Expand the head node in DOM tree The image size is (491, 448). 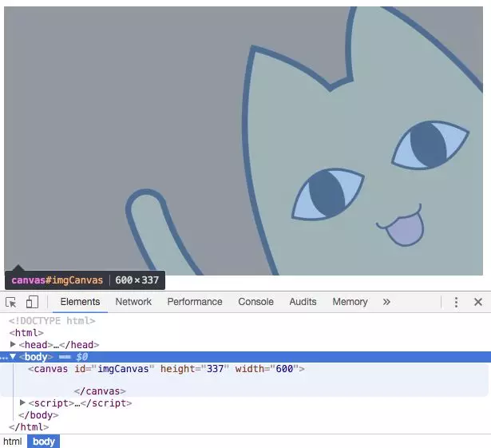tap(13, 344)
